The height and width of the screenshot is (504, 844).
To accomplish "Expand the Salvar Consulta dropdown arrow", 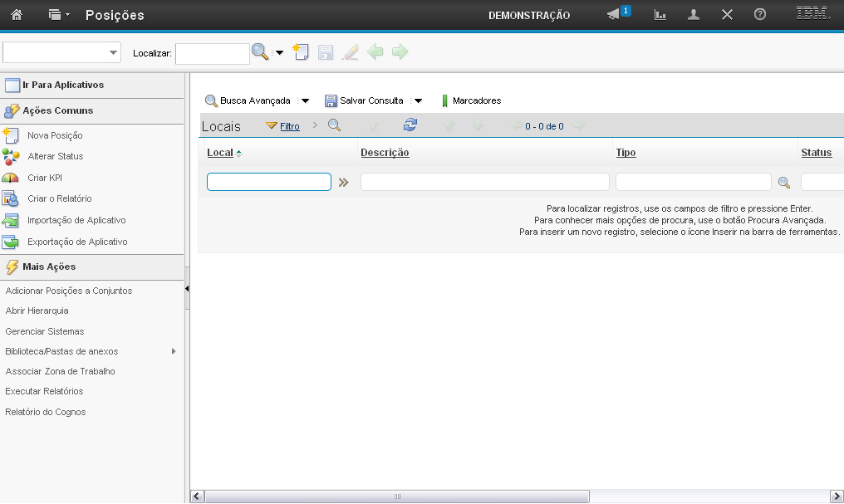I will [418, 101].
